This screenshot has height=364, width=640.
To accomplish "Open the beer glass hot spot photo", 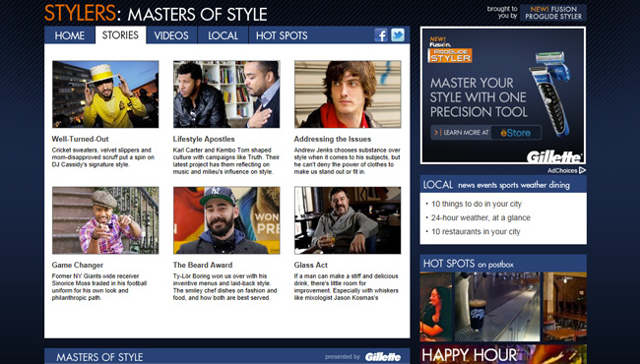I will tap(497, 307).
